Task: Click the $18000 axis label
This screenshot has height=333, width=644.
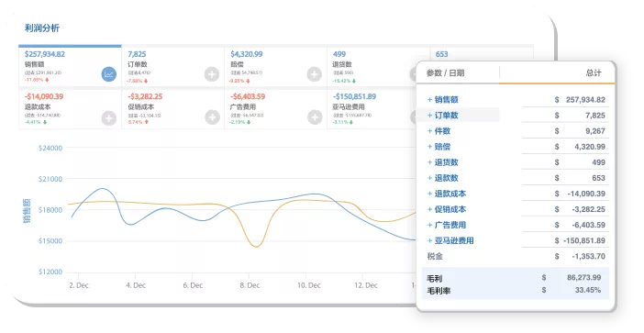Action: (50, 210)
